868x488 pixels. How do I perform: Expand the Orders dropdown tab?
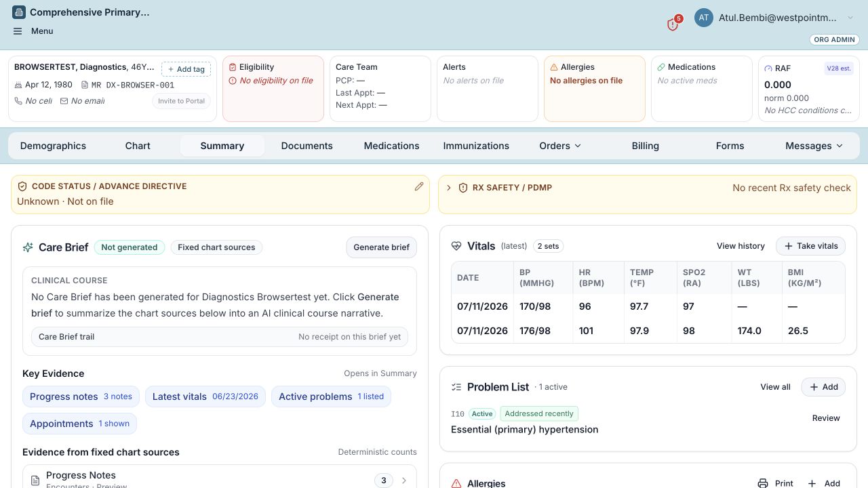point(561,146)
